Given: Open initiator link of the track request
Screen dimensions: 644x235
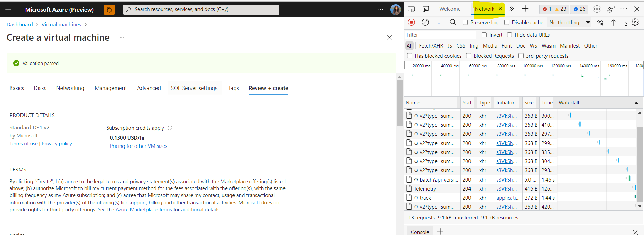Looking at the screenshot, I should (508, 198).
